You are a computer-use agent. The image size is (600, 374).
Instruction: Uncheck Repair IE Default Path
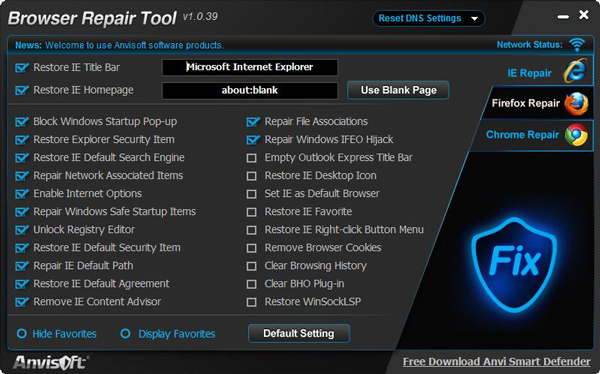21,266
